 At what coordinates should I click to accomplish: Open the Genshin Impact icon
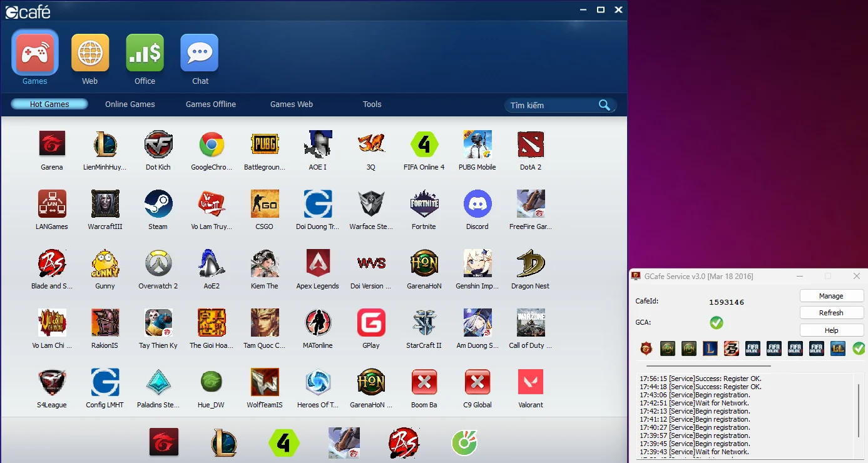[477, 263]
